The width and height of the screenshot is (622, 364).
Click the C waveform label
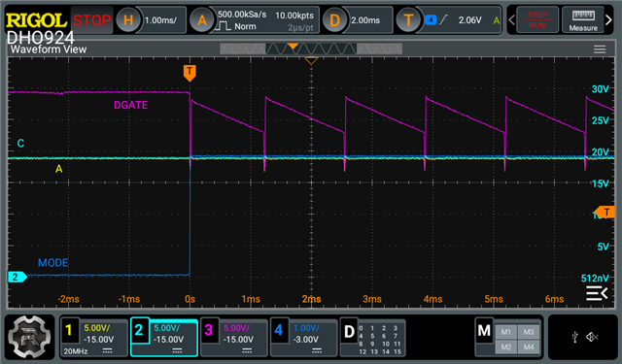(20, 143)
